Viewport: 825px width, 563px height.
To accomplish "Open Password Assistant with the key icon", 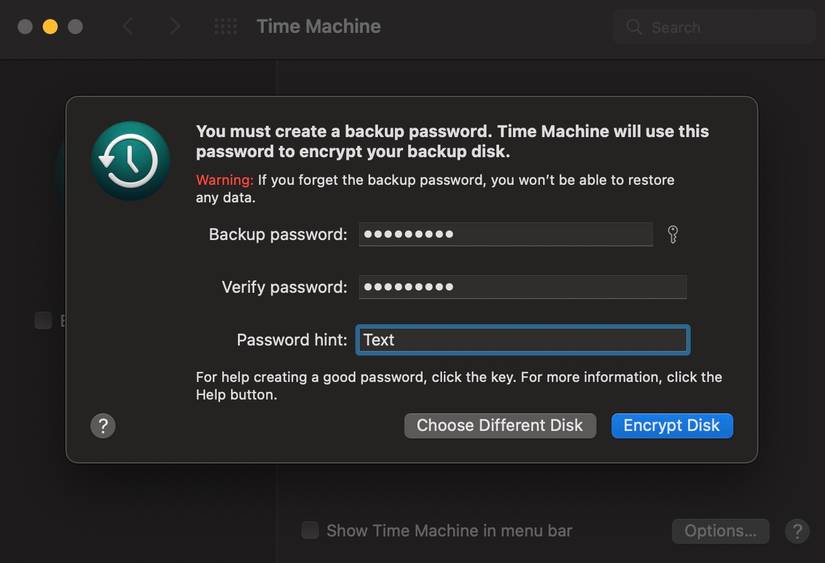I will click(673, 235).
